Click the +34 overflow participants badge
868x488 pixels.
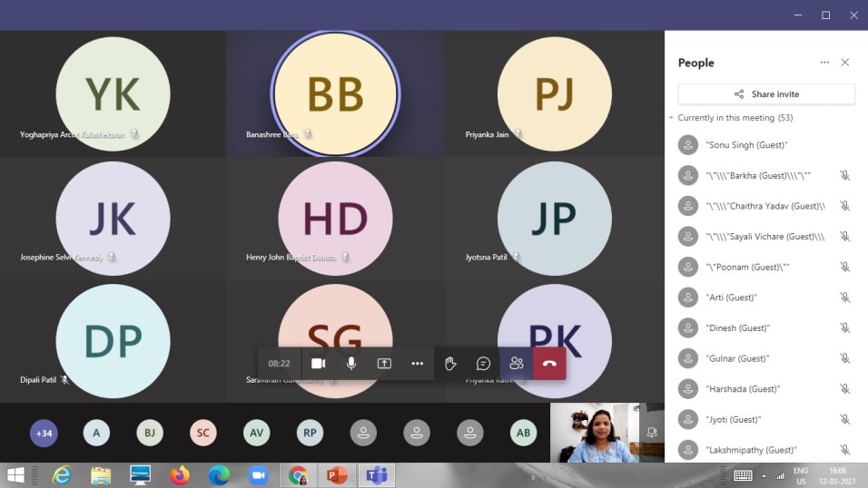pos(43,434)
